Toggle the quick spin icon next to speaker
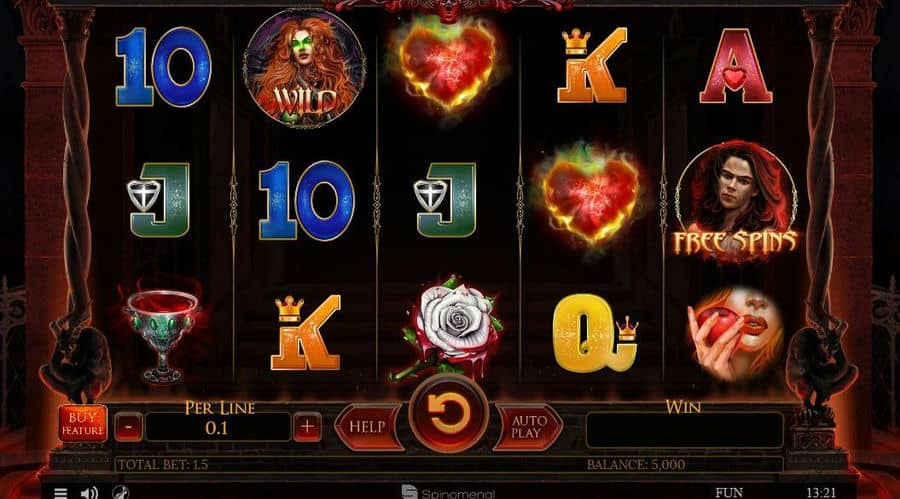This screenshot has height=499, width=900. (x=120, y=492)
